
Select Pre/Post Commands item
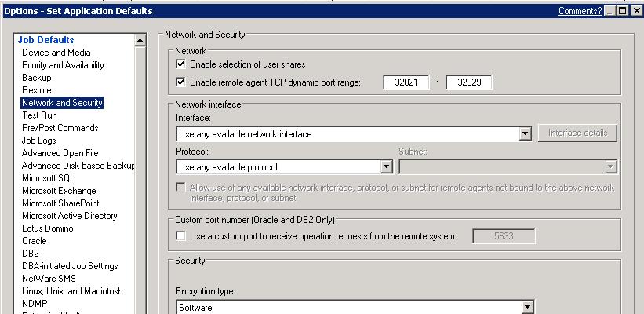coord(60,128)
